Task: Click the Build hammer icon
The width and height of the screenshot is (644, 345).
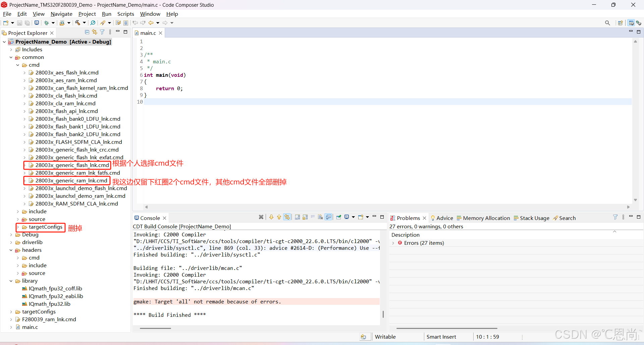Action: click(77, 23)
